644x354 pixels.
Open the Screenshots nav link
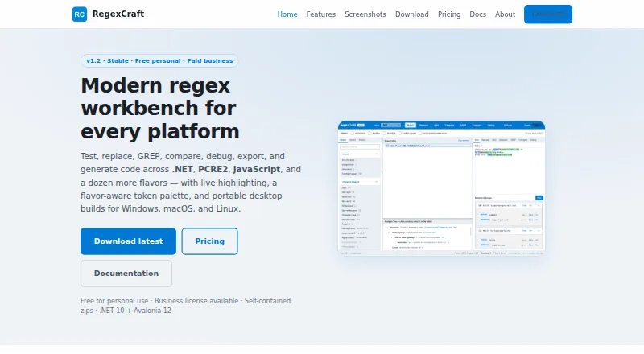coord(365,14)
